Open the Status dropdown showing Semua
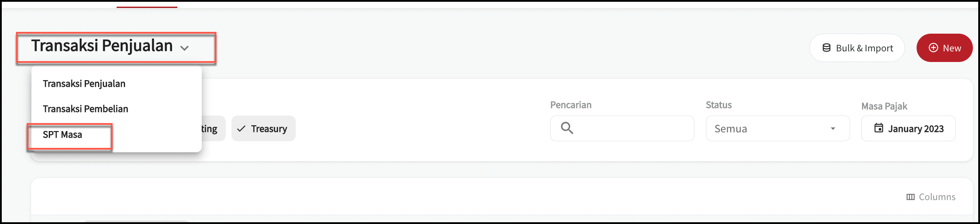This screenshot has height=224, width=980. click(778, 128)
